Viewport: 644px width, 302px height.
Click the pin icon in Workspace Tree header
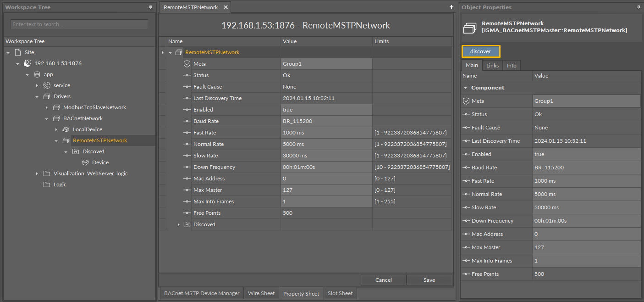pyautogui.click(x=151, y=7)
